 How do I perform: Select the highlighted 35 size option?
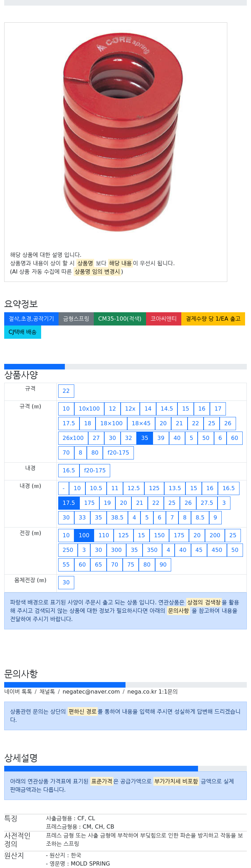145,438
